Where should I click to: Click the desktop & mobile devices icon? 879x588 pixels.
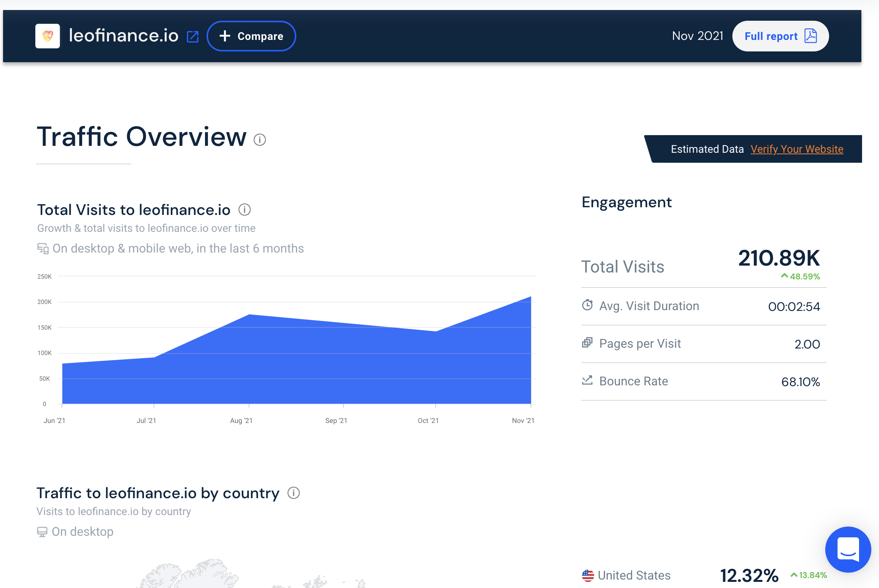click(x=43, y=249)
